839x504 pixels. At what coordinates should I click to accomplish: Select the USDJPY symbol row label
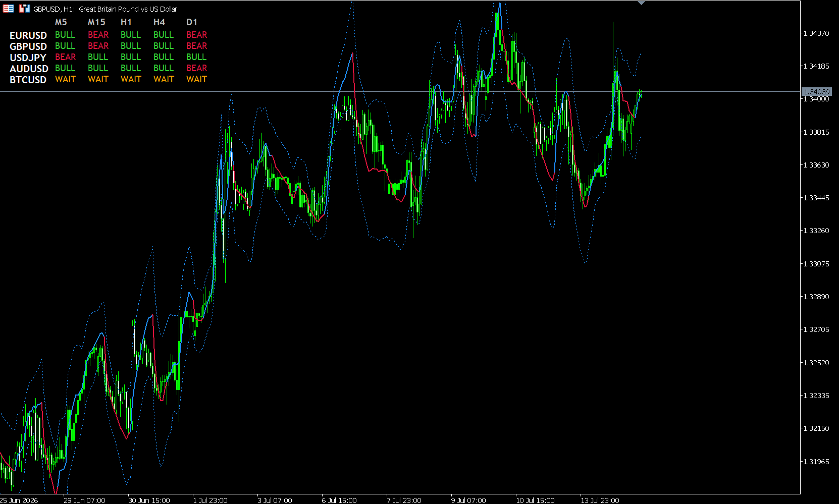click(x=28, y=58)
